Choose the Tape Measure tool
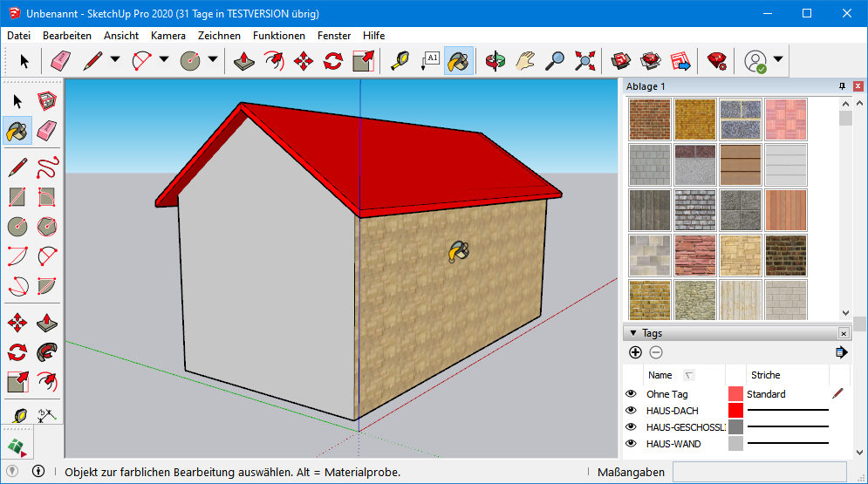868x484 pixels. tap(400, 61)
